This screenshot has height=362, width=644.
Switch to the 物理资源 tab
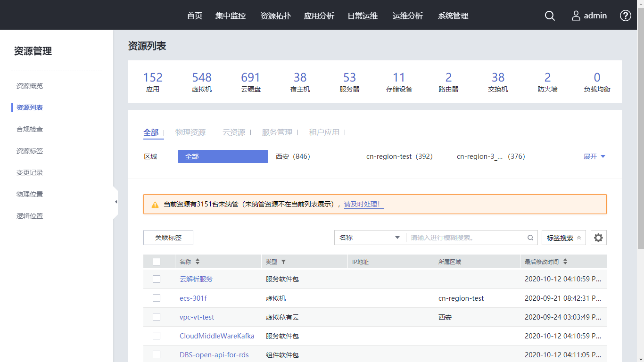click(x=190, y=132)
